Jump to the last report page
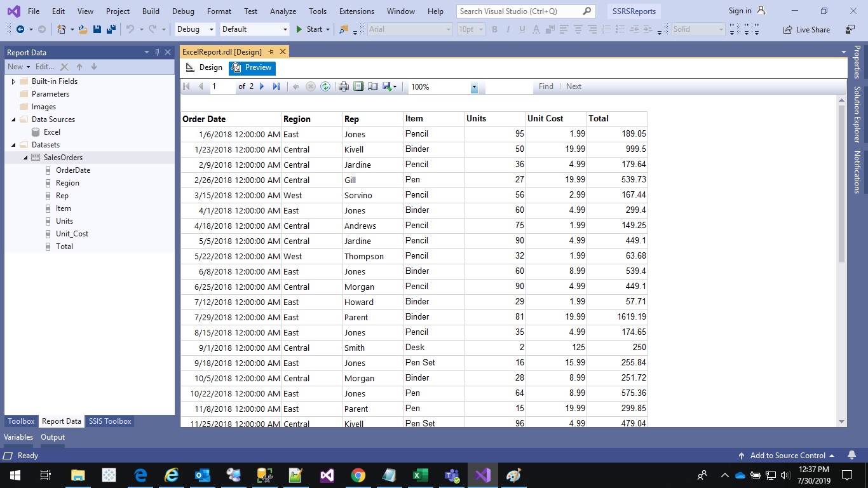This screenshot has width=868, height=488. [x=276, y=86]
